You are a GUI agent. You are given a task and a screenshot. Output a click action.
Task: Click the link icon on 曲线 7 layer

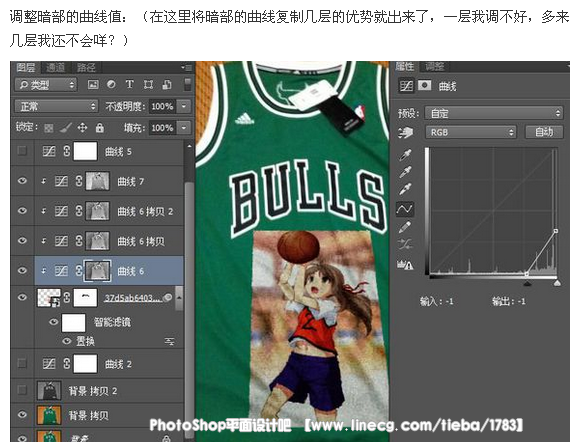tap(79, 181)
